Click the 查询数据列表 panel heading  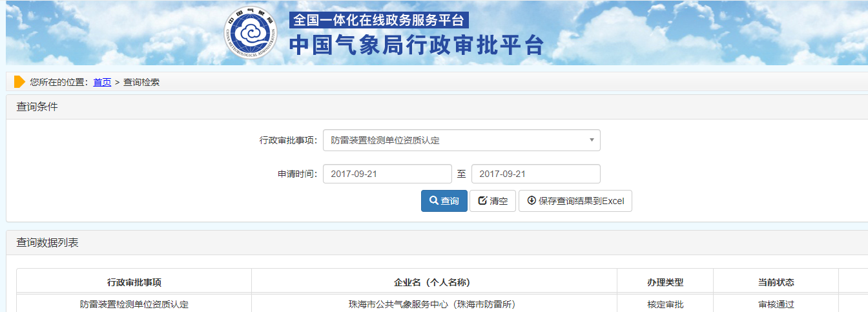pyautogui.click(x=47, y=242)
